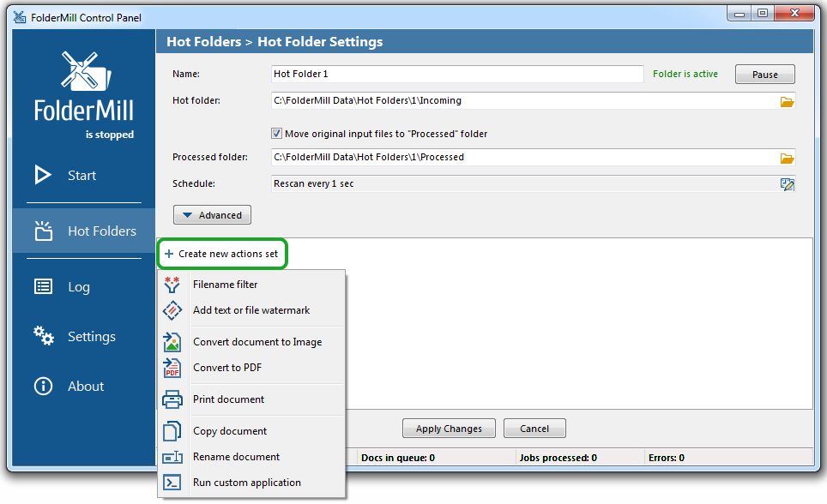Viewport: 827px width, 504px height.
Task: Click 'Jobs processed: 0' status entry
Action: click(x=558, y=458)
